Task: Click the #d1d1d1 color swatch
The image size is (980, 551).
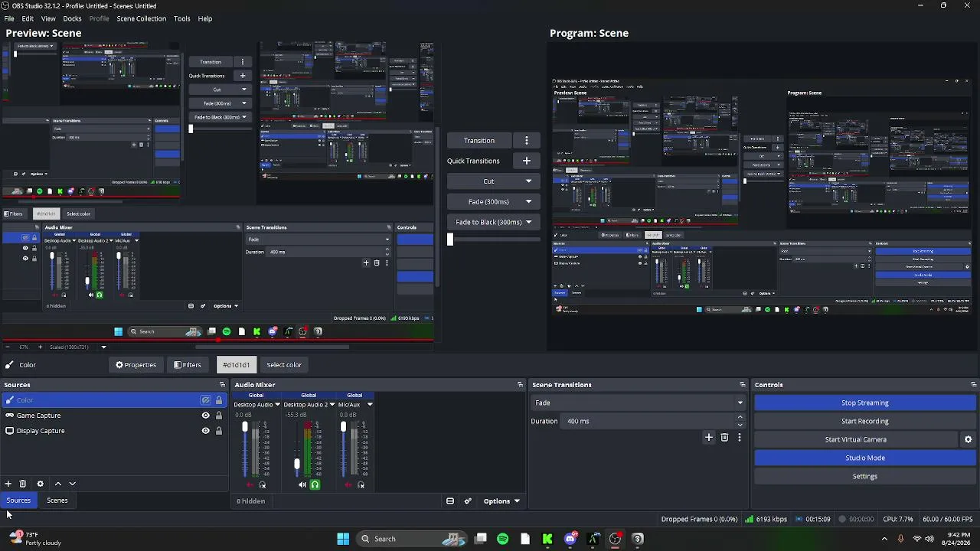Action: 236,365
